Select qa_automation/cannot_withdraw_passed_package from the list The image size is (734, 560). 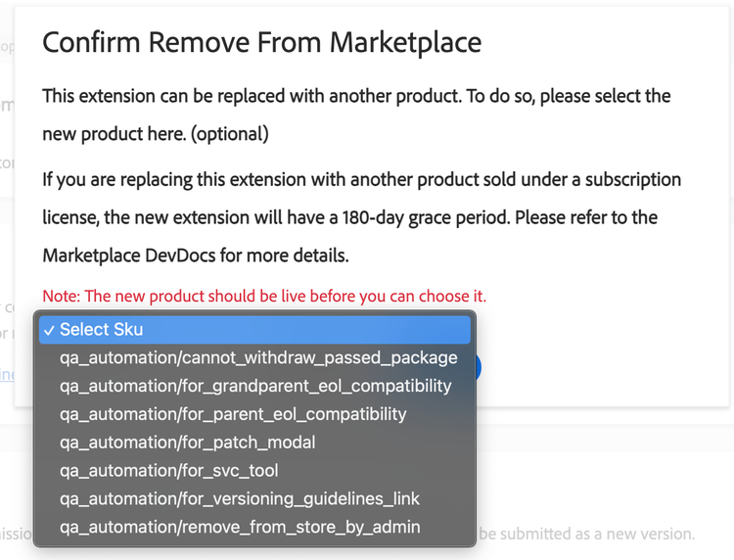pyautogui.click(x=258, y=357)
